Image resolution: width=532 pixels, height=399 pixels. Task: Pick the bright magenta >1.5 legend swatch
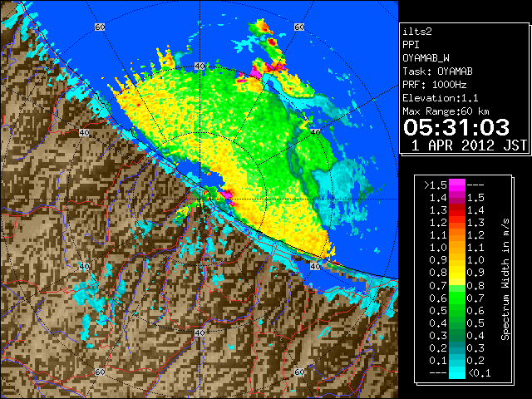coord(456,185)
